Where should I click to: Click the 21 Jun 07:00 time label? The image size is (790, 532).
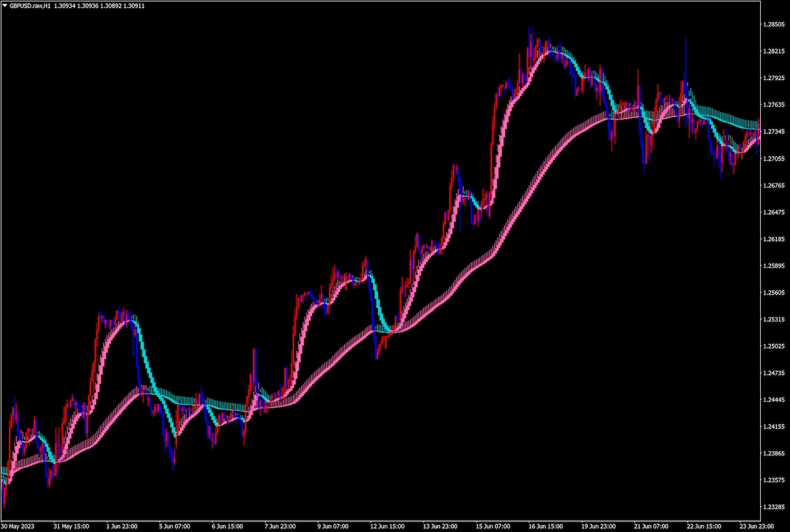(x=651, y=526)
